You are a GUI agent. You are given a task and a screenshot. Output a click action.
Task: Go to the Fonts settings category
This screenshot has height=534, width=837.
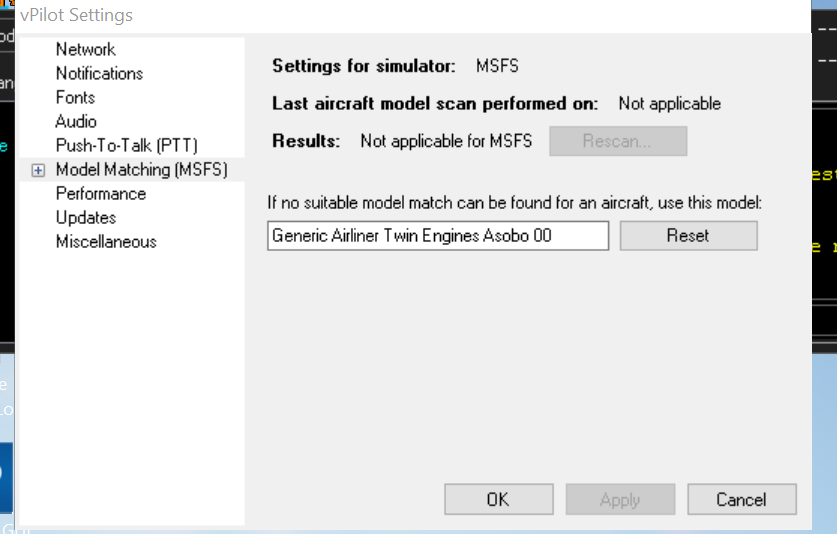(x=75, y=97)
